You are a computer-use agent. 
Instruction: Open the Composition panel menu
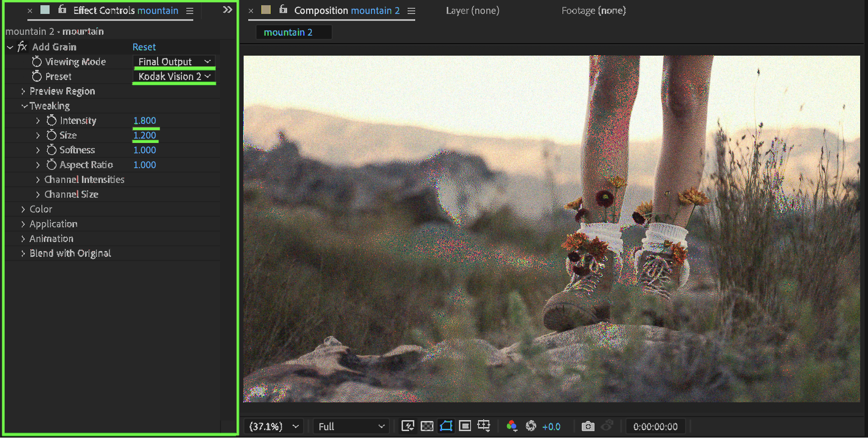[411, 11]
